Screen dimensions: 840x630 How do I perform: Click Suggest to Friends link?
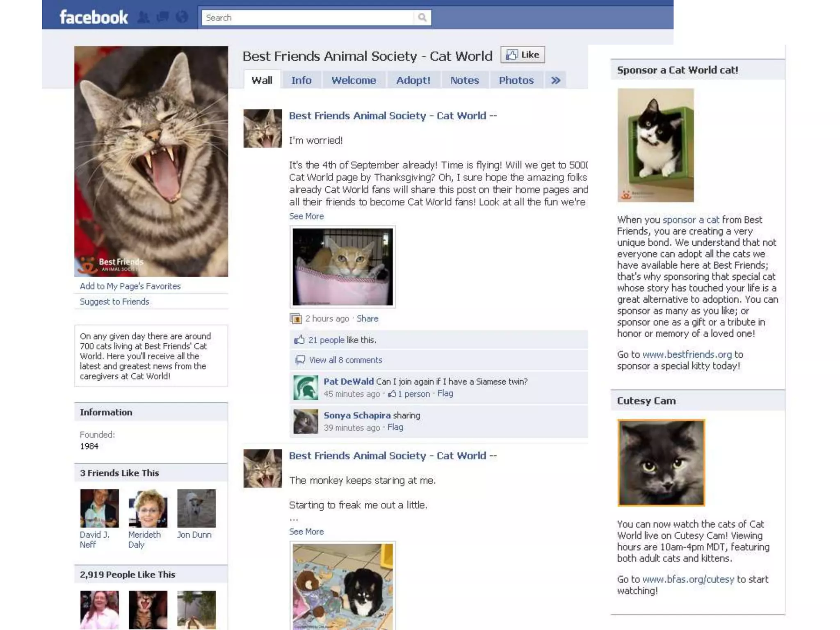(x=114, y=301)
